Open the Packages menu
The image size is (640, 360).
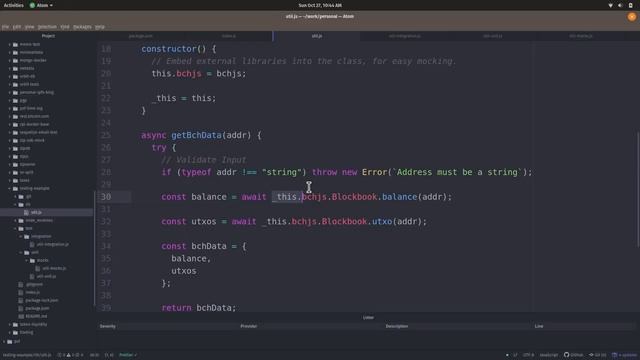82,27
